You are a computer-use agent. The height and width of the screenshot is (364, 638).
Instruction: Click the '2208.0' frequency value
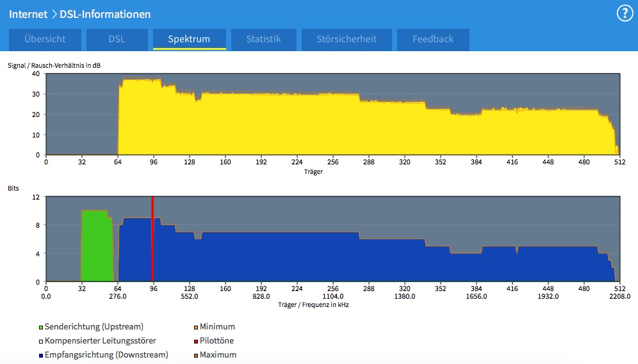(619, 297)
